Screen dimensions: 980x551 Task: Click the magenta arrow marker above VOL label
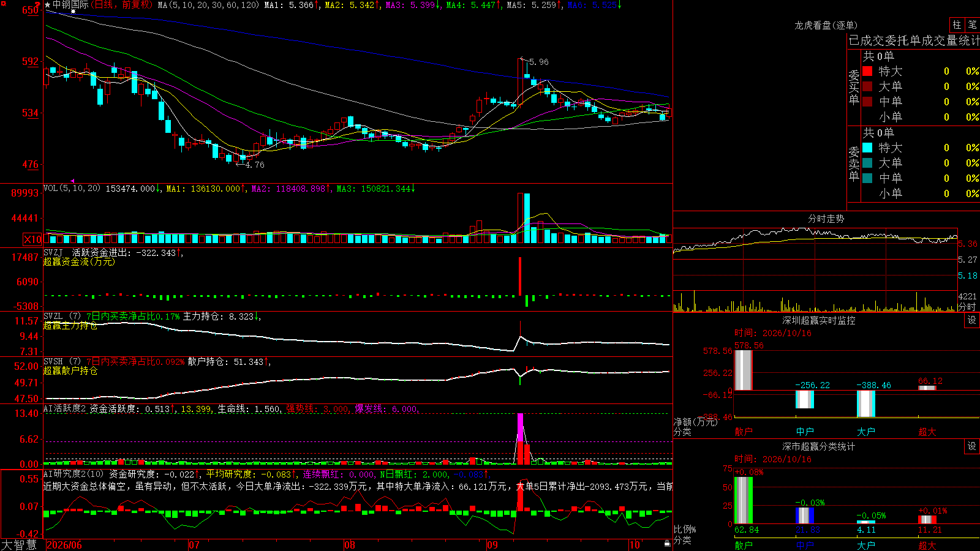click(x=73, y=181)
